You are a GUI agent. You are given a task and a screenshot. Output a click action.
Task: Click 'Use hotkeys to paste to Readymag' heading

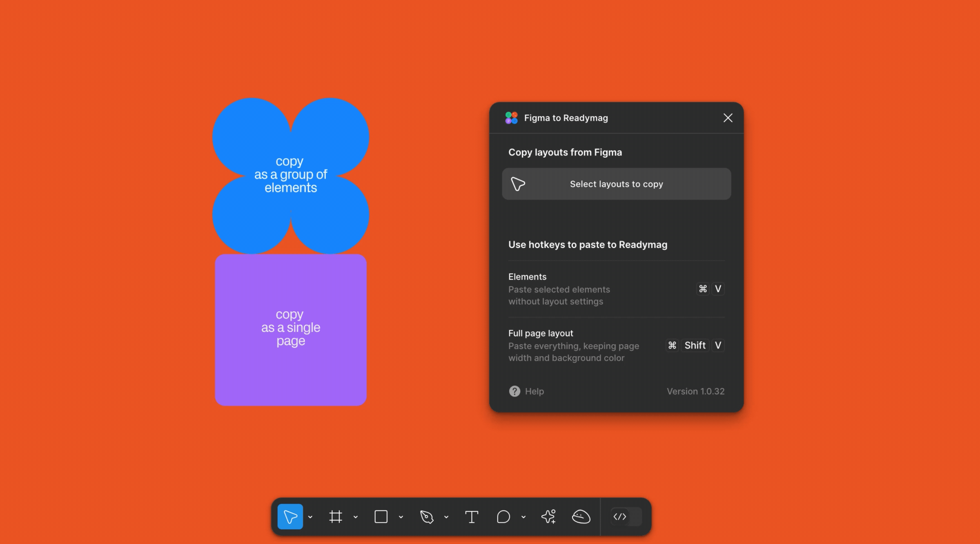point(588,245)
